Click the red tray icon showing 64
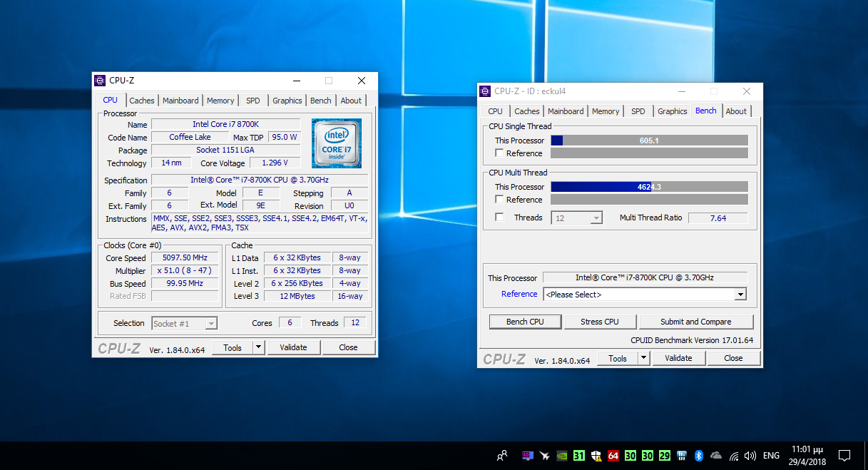The image size is (868, 470). [x=613, y=455]
